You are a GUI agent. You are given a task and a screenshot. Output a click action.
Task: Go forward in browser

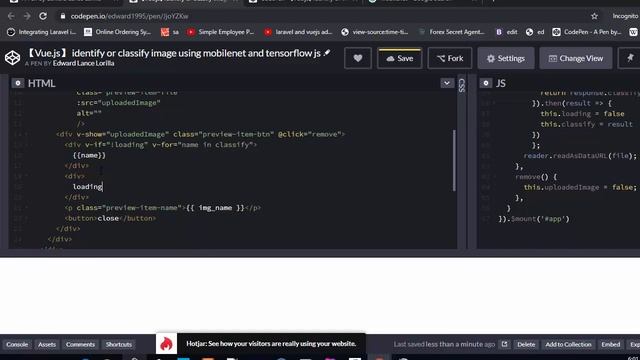click(x=27, y=16)
